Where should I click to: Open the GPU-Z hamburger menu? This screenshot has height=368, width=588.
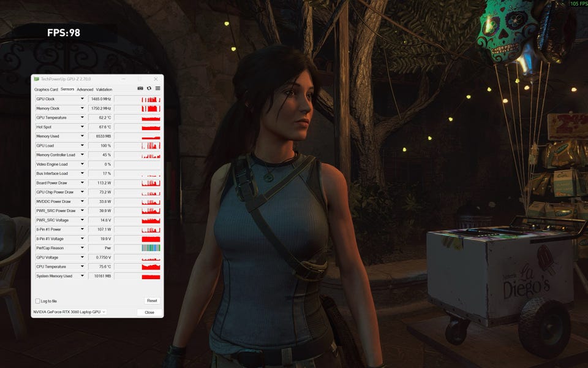158,88
